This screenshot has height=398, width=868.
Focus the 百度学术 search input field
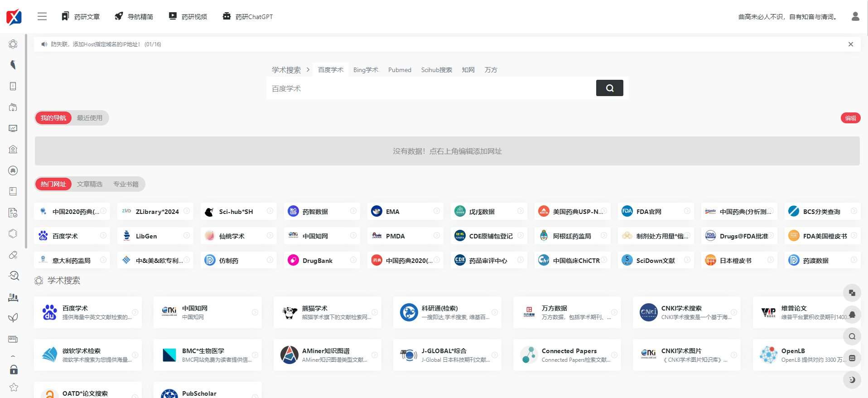click(431, 88)
